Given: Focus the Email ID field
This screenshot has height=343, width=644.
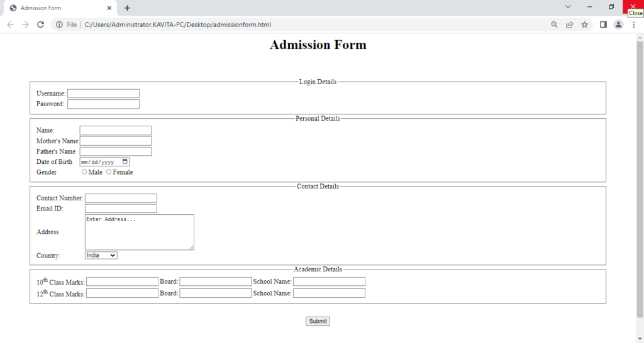Looking at the screenshot, I should 121,209.
